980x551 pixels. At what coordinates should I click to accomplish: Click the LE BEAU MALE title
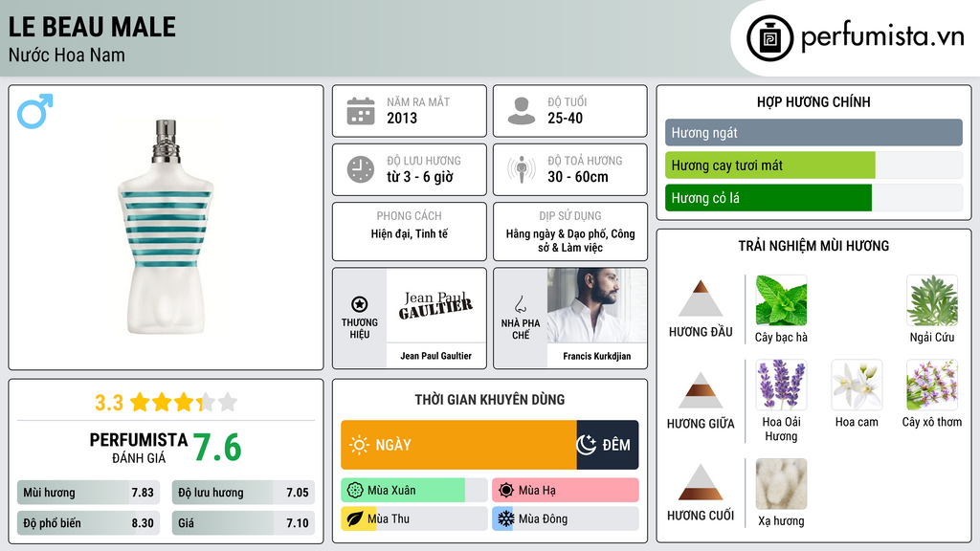(x=92, y=27)
